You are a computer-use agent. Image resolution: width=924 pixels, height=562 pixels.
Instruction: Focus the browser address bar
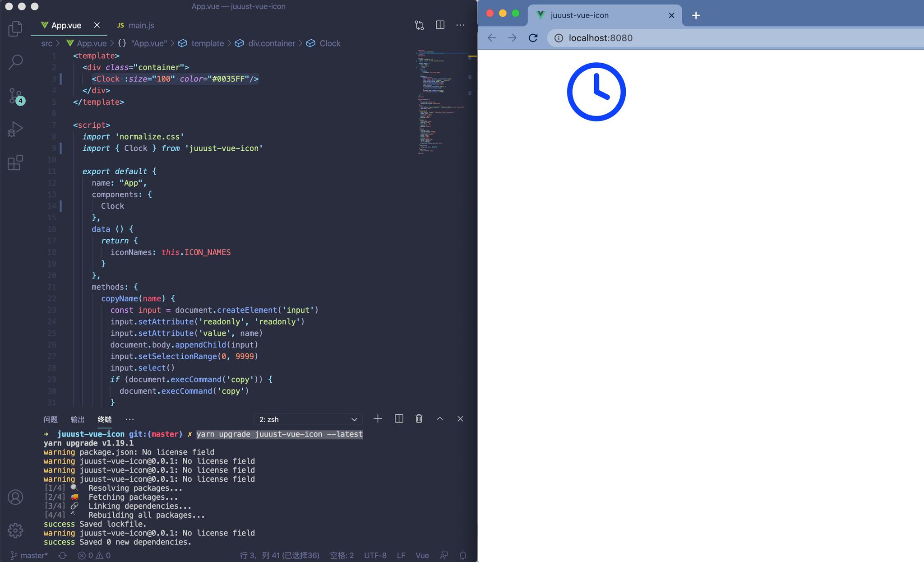tap(632, 38)
